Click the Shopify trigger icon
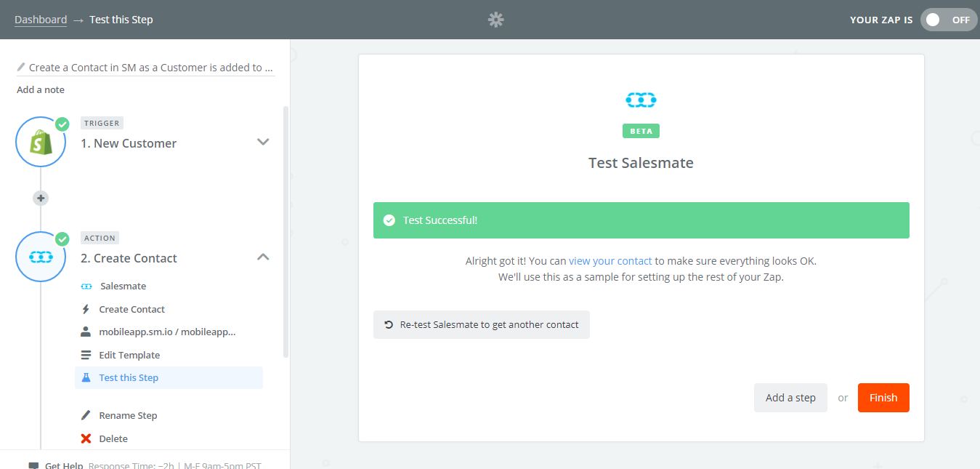 41,142
